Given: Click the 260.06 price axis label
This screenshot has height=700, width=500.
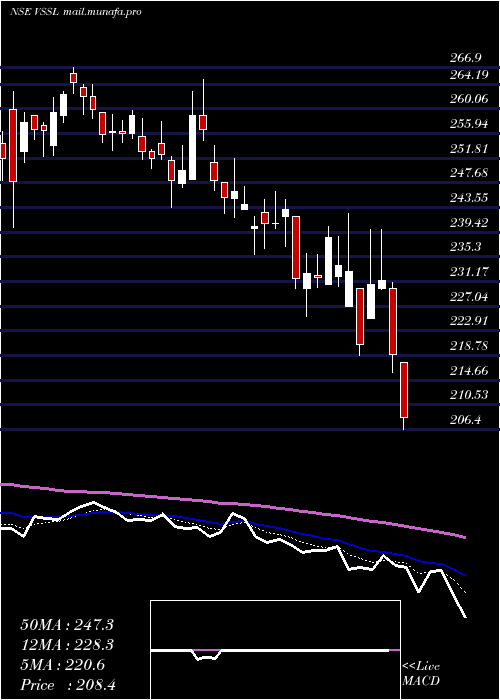Looking at the screenshot, I should click(x=469, y=99).
